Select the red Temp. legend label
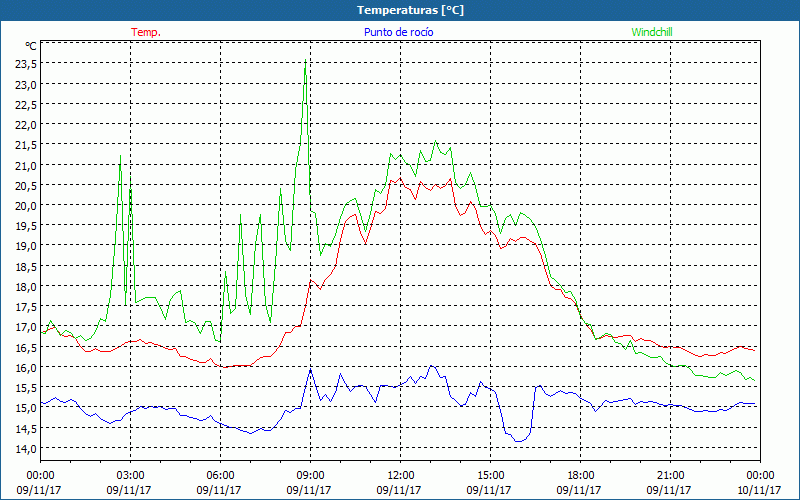 [146, 32]
